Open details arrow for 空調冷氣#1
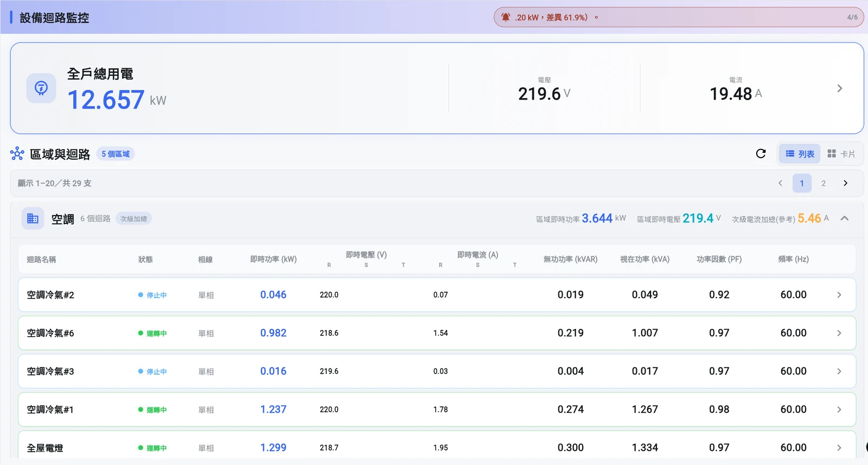Image resolution: width=868 pixels, height=465 pixels. click(839, 410)
